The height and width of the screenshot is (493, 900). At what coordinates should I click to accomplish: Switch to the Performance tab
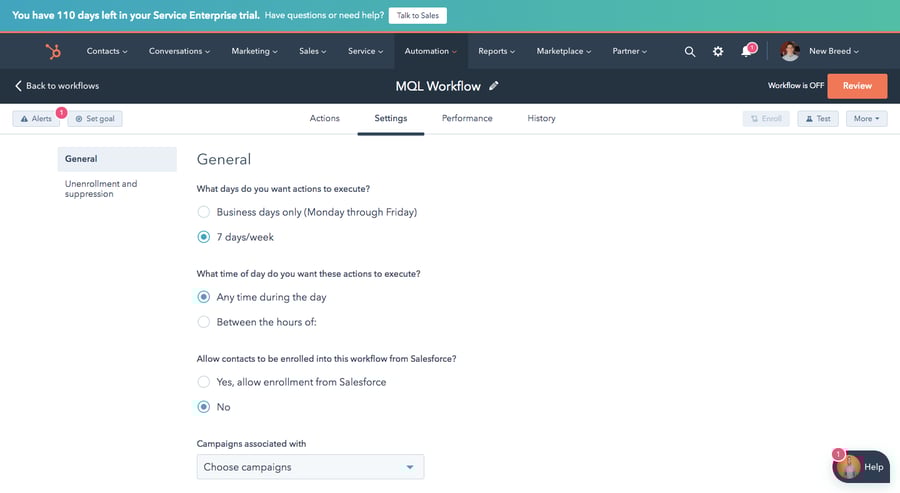(x=467, y=118)
